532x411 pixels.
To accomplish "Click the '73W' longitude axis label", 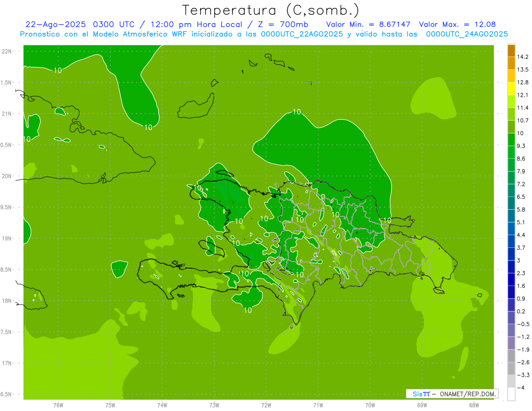I will pos(214,405).
